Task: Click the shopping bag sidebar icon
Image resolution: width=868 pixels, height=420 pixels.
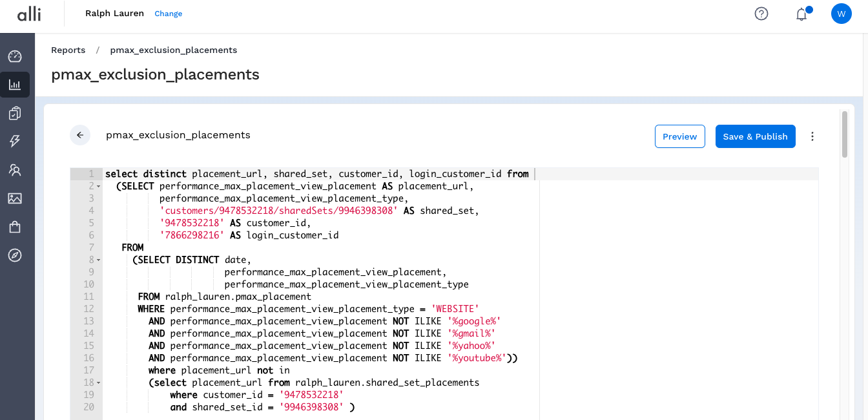Action: [x=15, y=227]
